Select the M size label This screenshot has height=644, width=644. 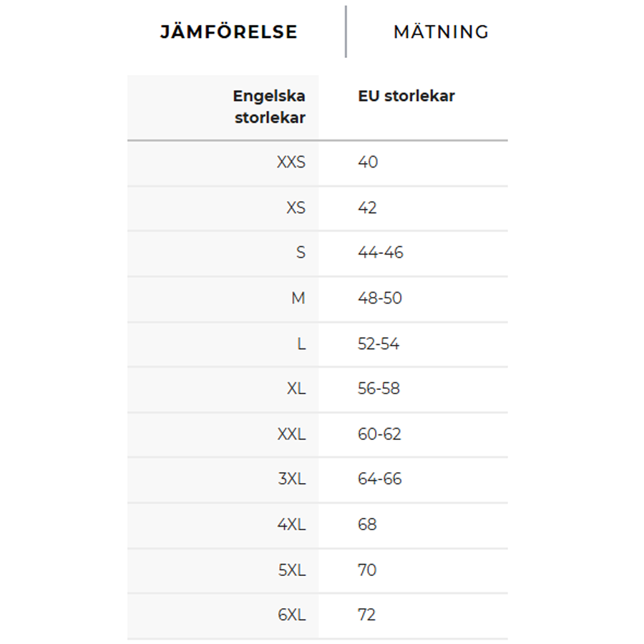pos(298,298)
